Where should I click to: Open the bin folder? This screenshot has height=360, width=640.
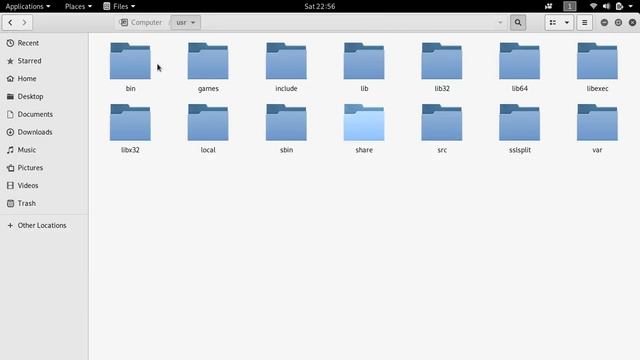click(x=130, y=67)
